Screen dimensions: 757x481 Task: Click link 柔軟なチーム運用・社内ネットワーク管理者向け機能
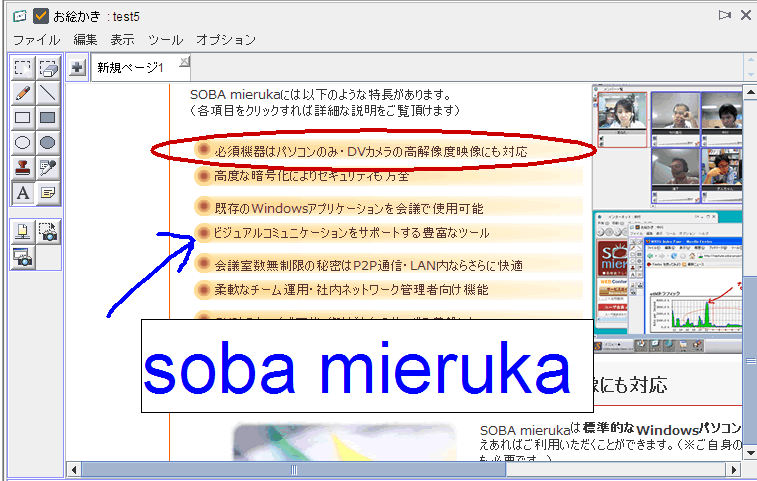351,290
